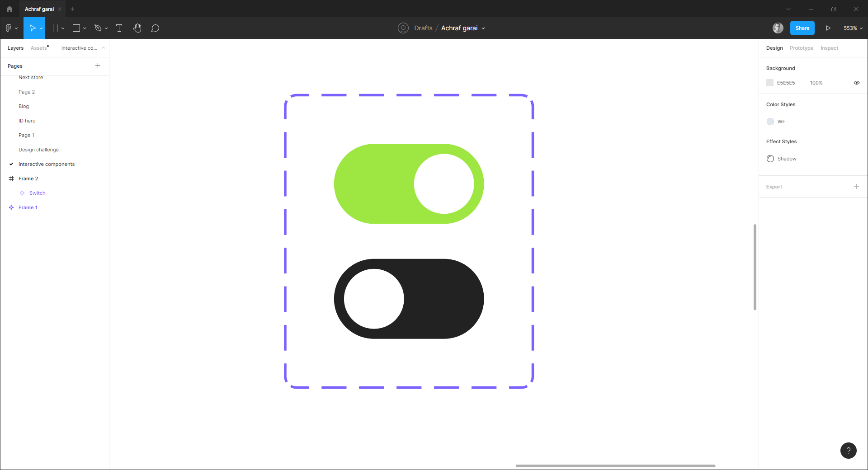Click the Frame 2 frame icon
The height and width of the screenshot is (470, 868).
[11, 179]
